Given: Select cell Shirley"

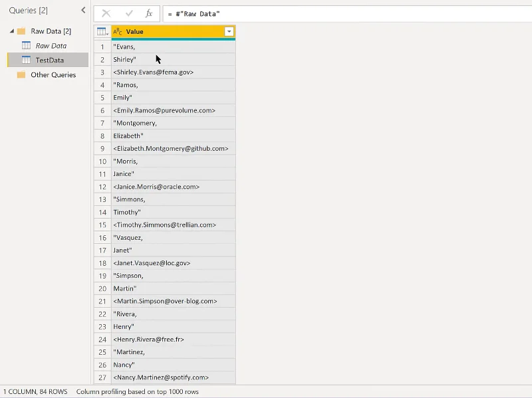Looking at the screenshot, I should 174,59.
